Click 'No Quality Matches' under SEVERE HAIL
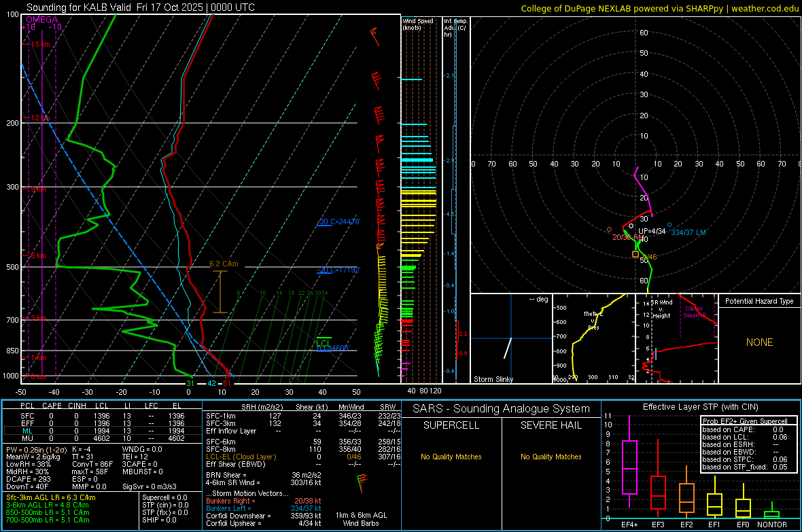Viewport: 802px width, 532px height. click(551, 457)
